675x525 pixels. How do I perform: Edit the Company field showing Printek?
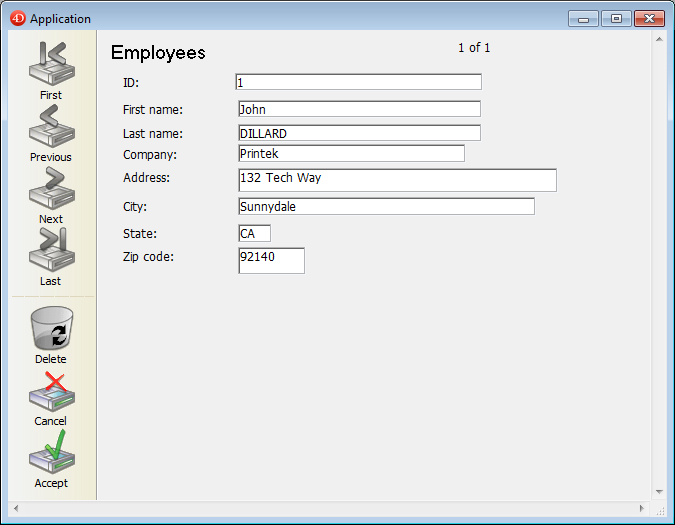pos(350,153)
